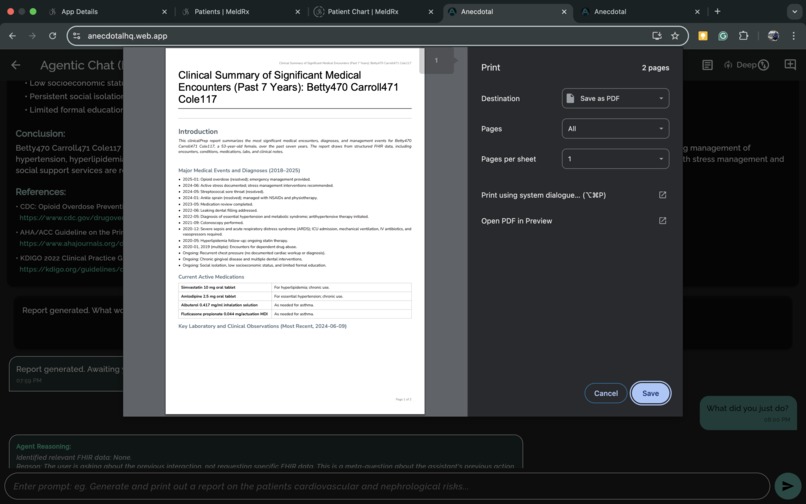Open the kdigo.org guidelines reference link
806x504 pixels.
(x=71, y=269)
